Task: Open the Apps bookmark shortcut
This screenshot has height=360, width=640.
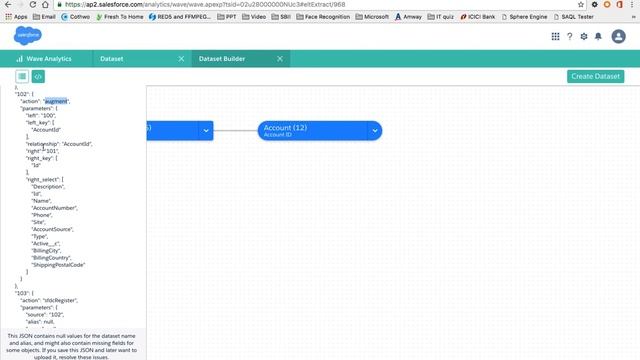Action: [16, 17]
